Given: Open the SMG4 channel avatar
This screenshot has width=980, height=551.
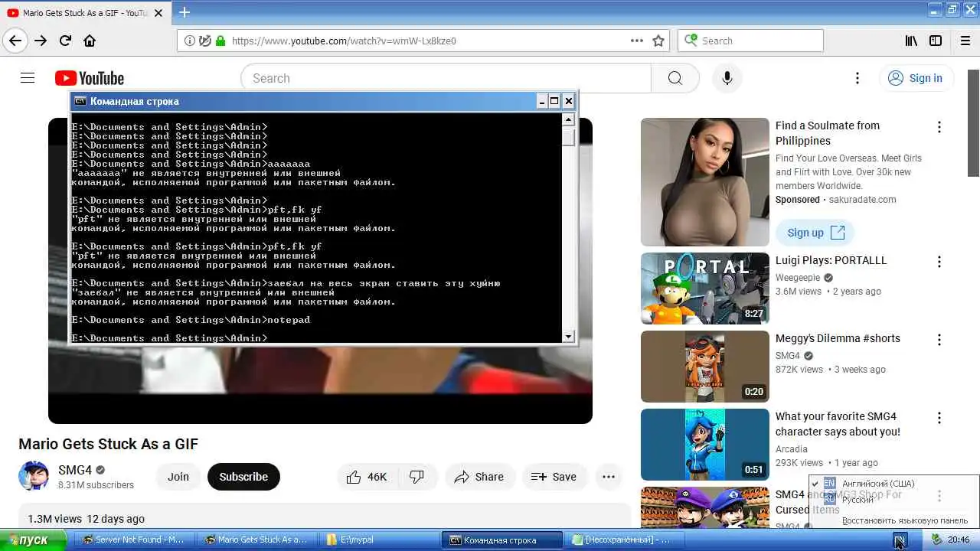Looking at the screenshot, I should 34,476.
